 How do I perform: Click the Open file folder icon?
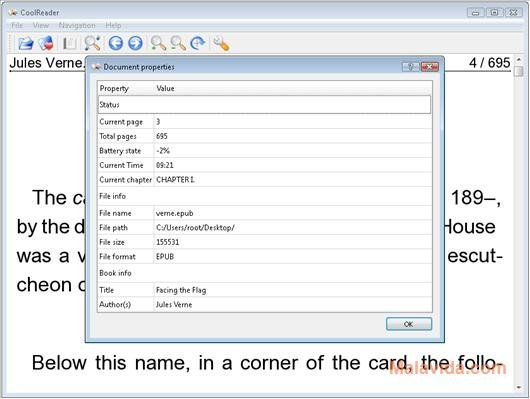[26, 44]
